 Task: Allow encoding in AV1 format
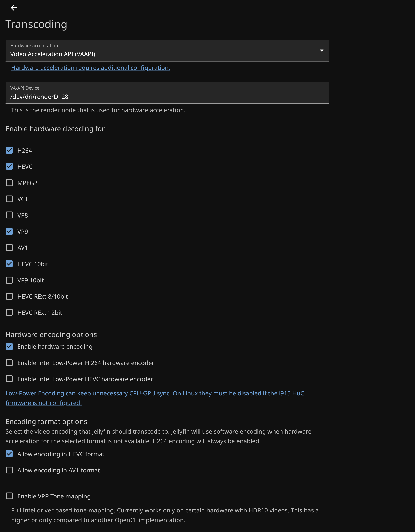pos(9,470)
